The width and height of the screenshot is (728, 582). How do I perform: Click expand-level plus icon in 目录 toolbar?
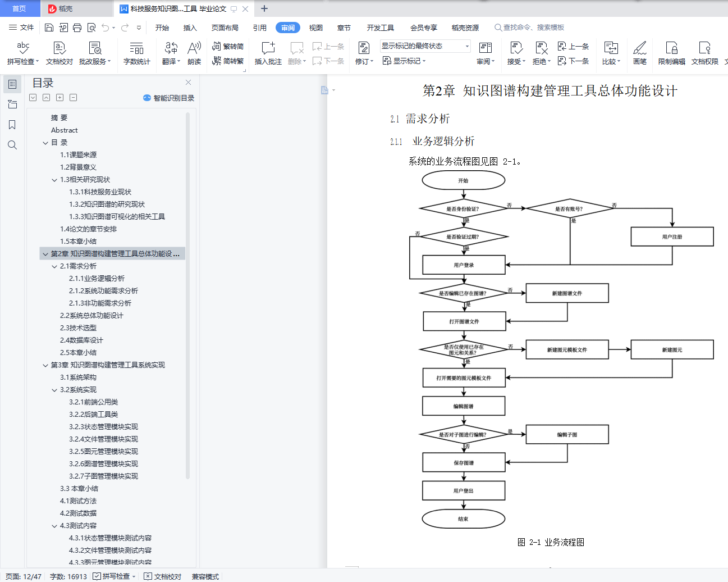(x=60, y=98)
